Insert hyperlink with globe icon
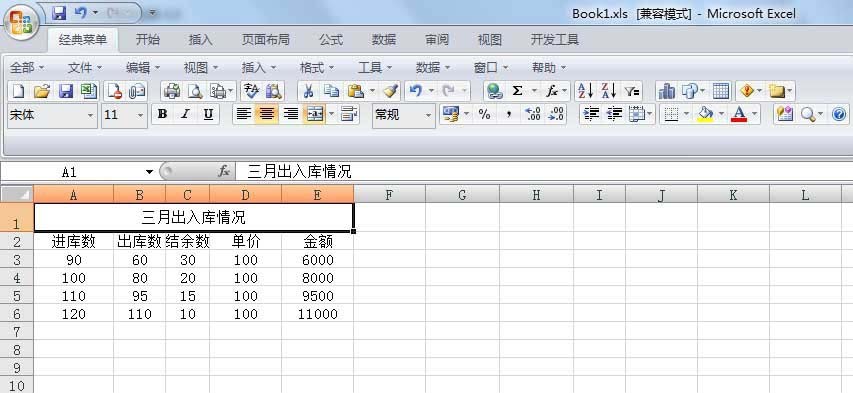 pos(495,91)
